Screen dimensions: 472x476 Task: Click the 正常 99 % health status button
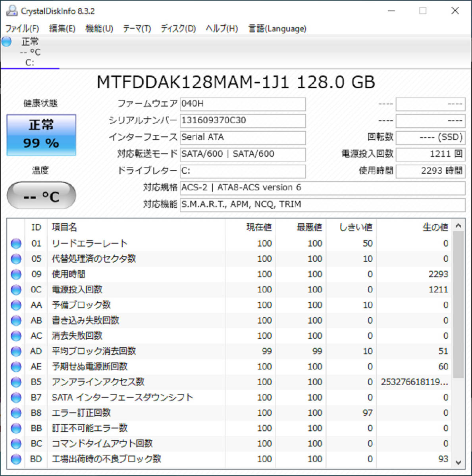[41, 135]
